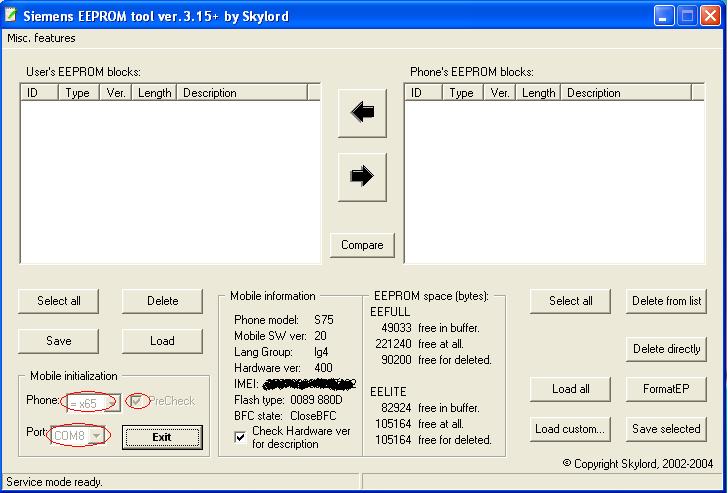Toggle the PreCheck checkbox
The image size is (728, 493).
pos(136,401)
